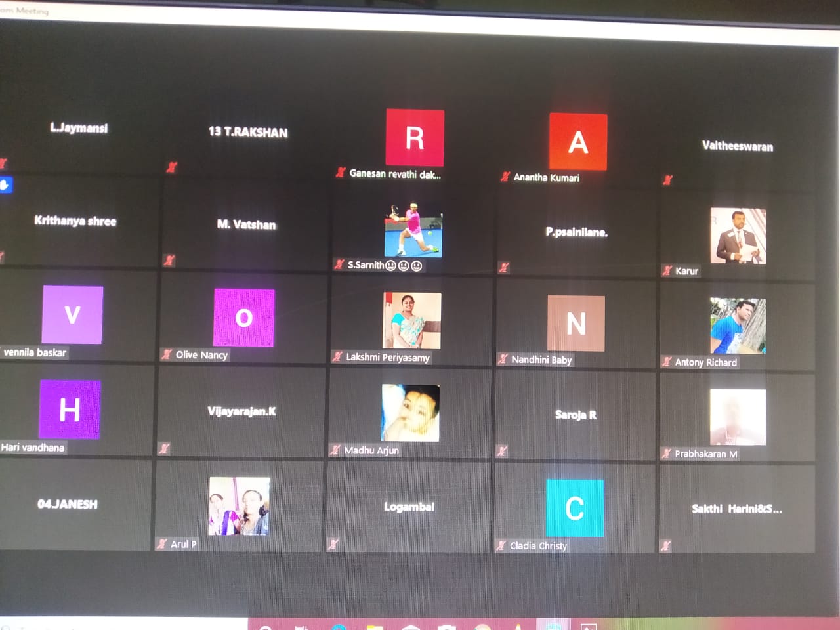
Task: Click the red 'R' avatar of Ganesan revathi
Action: (x=415, y=138)
